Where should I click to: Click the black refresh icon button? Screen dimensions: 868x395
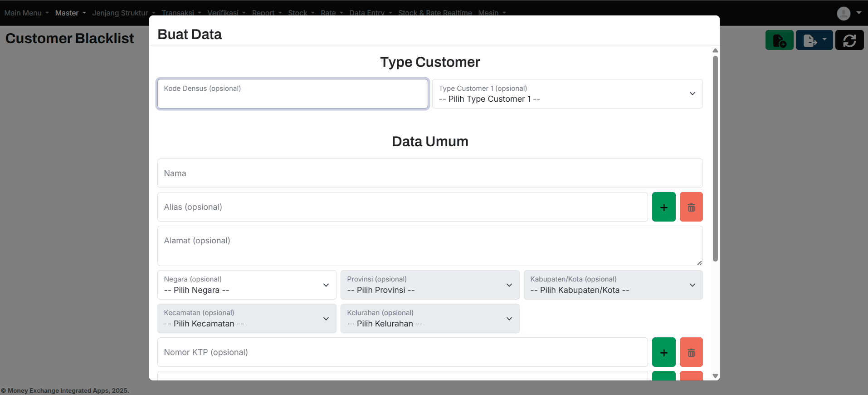(x=849, y=40)
